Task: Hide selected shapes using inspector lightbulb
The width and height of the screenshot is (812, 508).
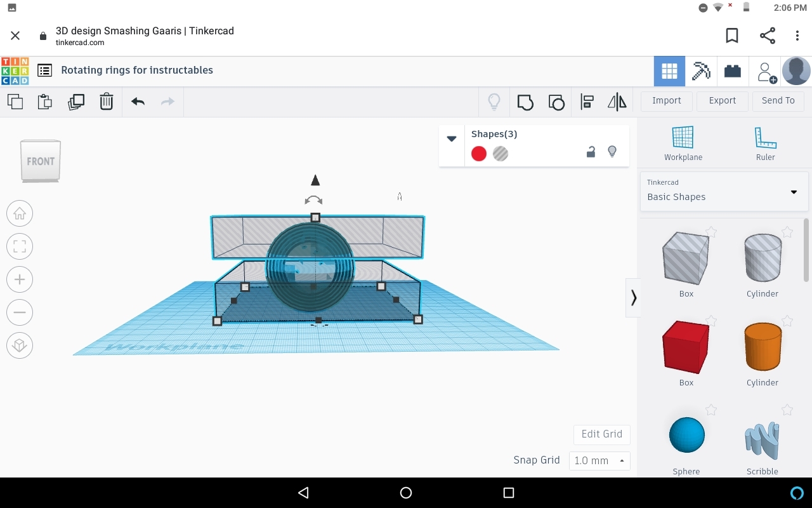Action: click(612, 152)
